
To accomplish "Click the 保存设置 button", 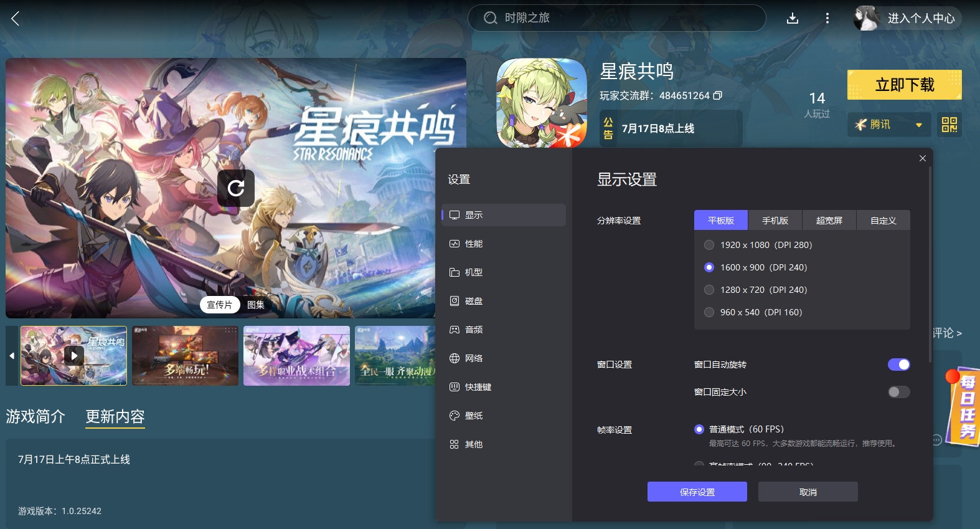I will click(x=697, y=492).
